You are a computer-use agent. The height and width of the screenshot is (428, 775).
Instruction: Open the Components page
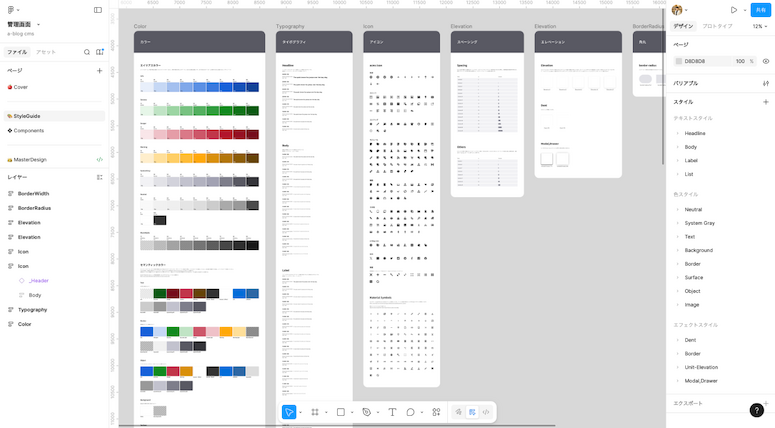[x=29, y=130]
